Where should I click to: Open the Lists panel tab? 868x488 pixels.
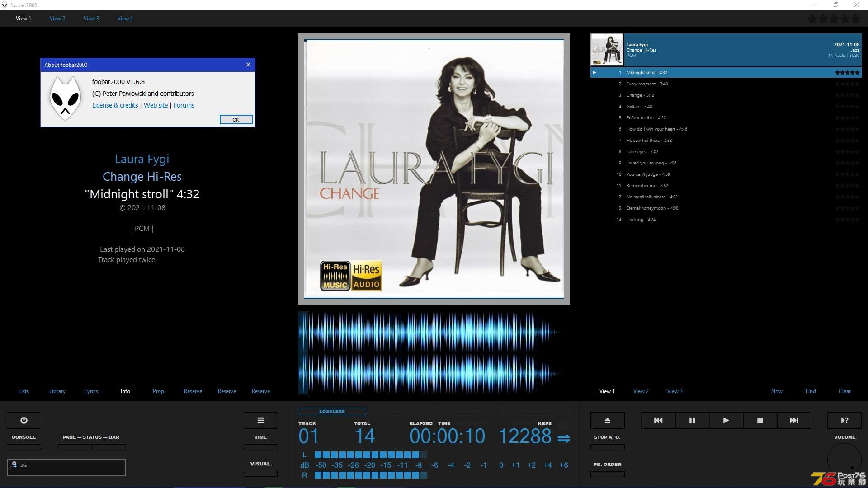24,391
